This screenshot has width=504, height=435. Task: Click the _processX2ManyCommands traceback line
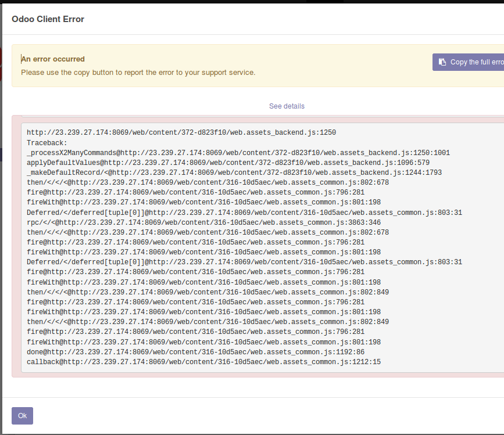click(238, 153)
